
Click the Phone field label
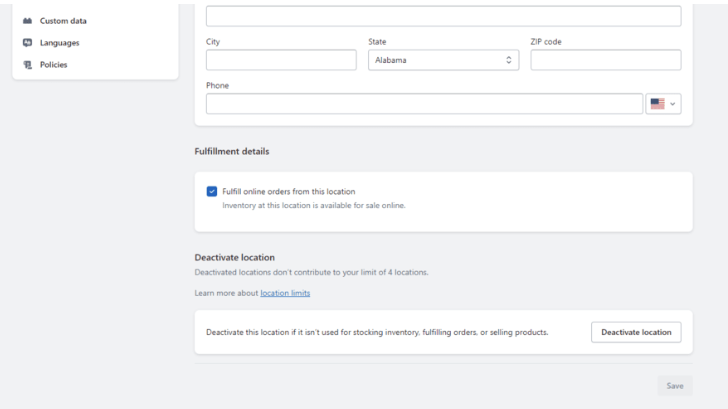coord(217,86)
